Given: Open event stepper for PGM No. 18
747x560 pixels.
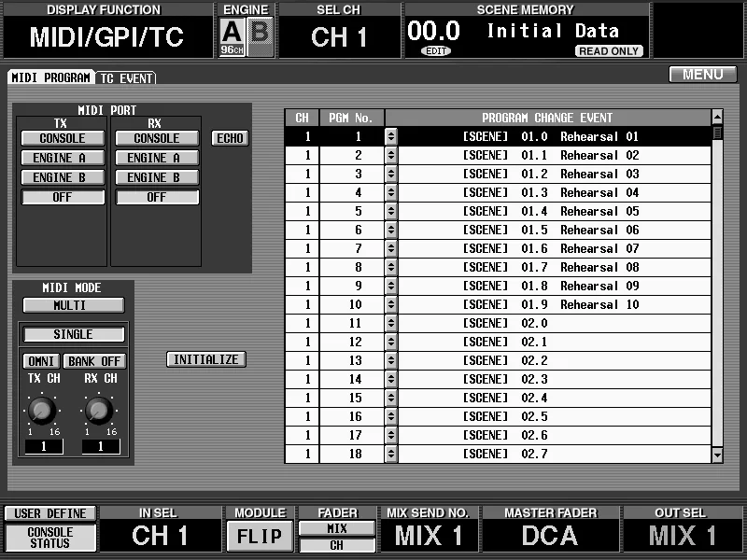Looking at the screenshot, I should click(x=391, y=454).
